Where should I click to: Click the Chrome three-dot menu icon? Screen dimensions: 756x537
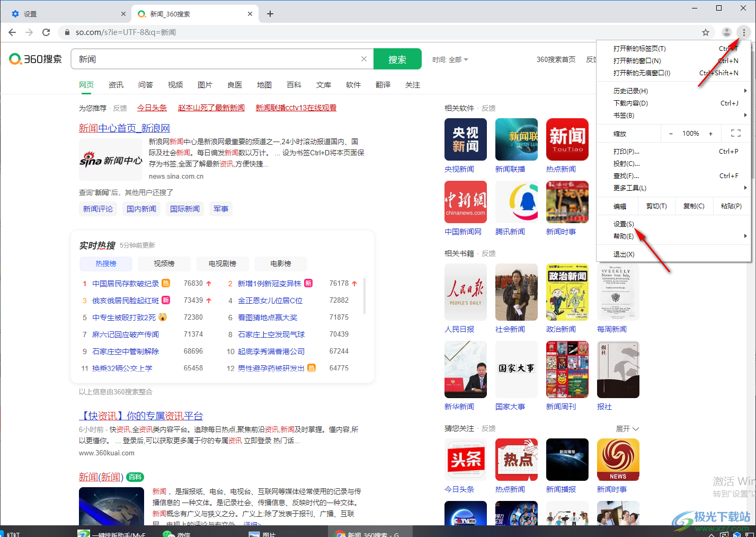coord(744,32)
